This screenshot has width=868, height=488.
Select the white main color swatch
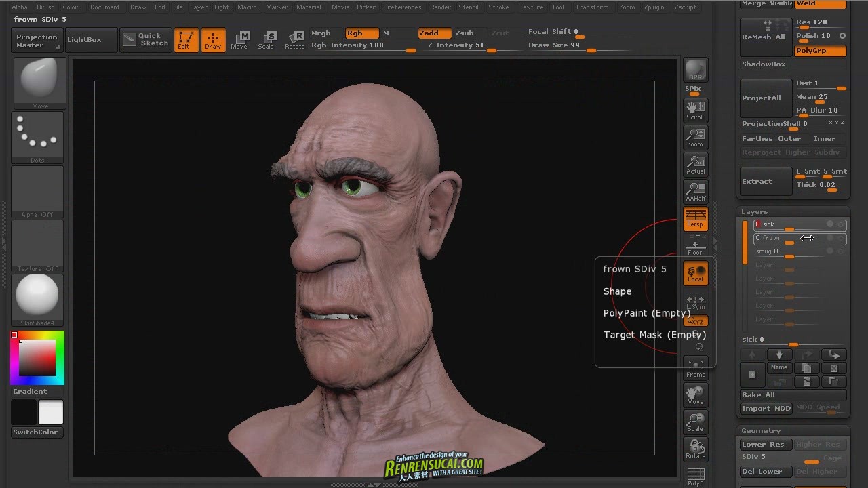(x=51, y=412)
